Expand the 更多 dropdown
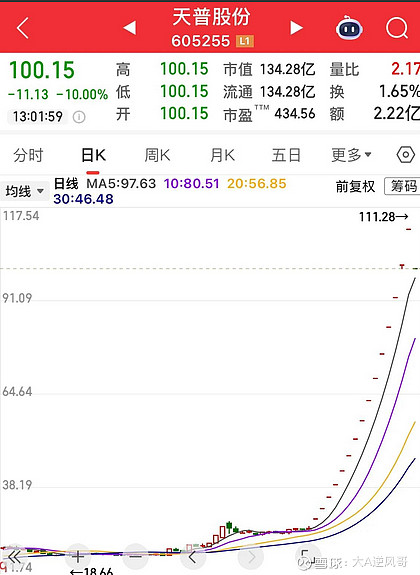Image resolution: width=420 pixels, height=575 pixels. coord(351,155)
